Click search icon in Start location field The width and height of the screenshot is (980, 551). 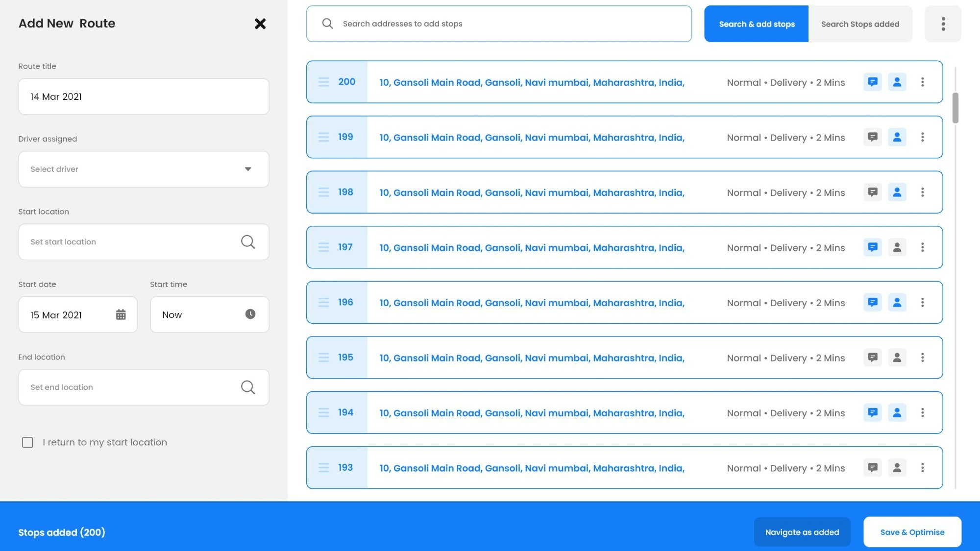pos(247,242)
